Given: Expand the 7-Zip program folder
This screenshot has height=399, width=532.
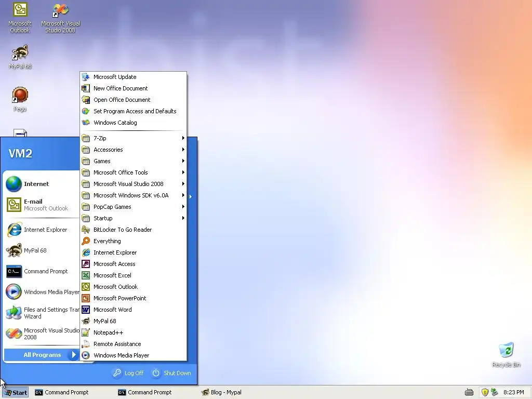Looking at the screenshot, I should (x=134, y=138).
